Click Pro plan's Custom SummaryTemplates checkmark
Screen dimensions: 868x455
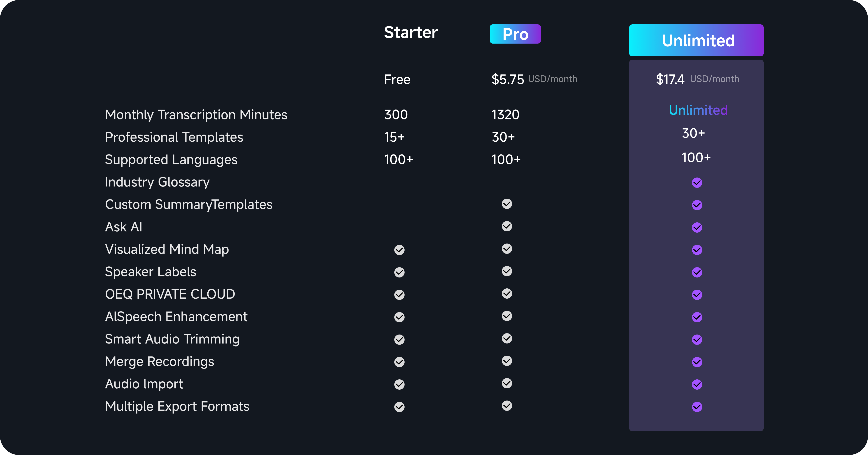(x=507, y=204)
